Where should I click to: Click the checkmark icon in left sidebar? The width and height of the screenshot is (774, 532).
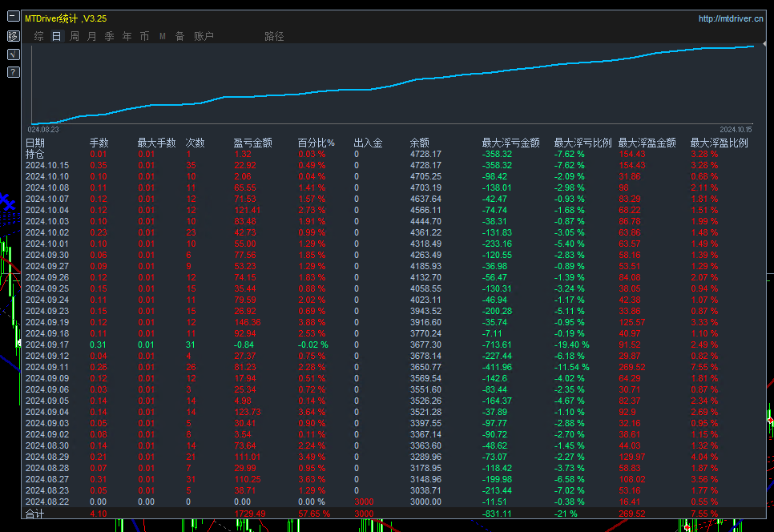click(14, 54)
